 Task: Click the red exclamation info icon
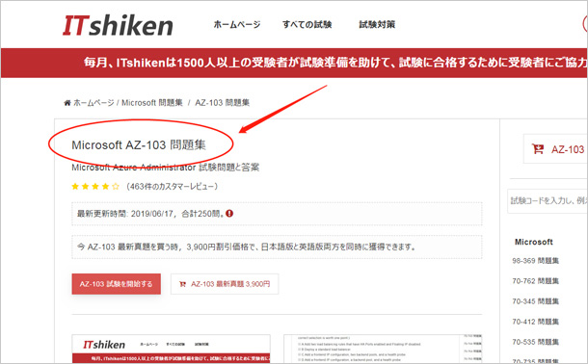[x=229, y=214]
